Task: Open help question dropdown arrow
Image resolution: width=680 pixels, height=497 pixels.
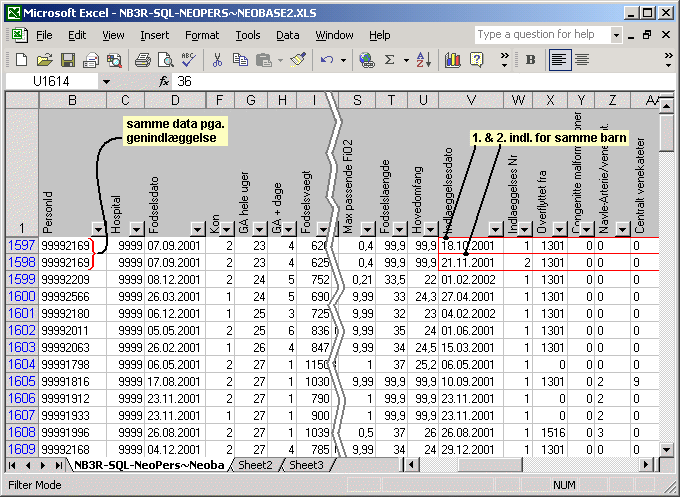Action: click(616, 35)
